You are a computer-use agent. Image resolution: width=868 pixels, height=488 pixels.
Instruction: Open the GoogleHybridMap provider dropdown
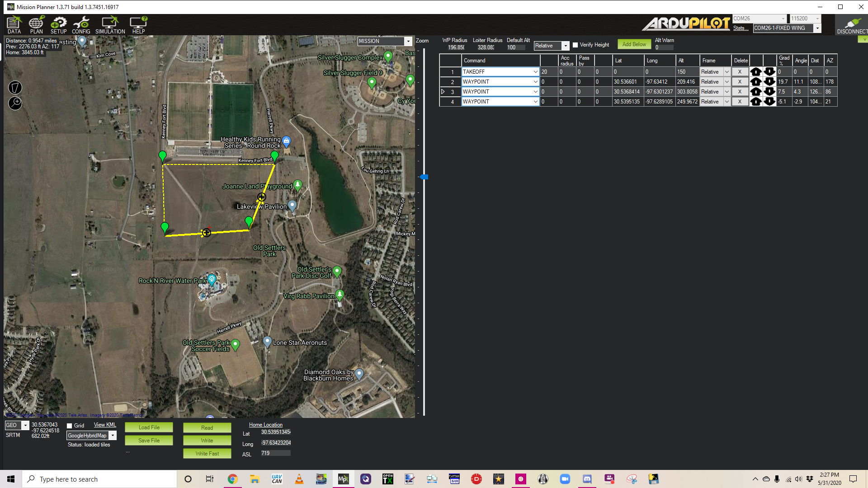pyautogui.click(x=113, y=436)
